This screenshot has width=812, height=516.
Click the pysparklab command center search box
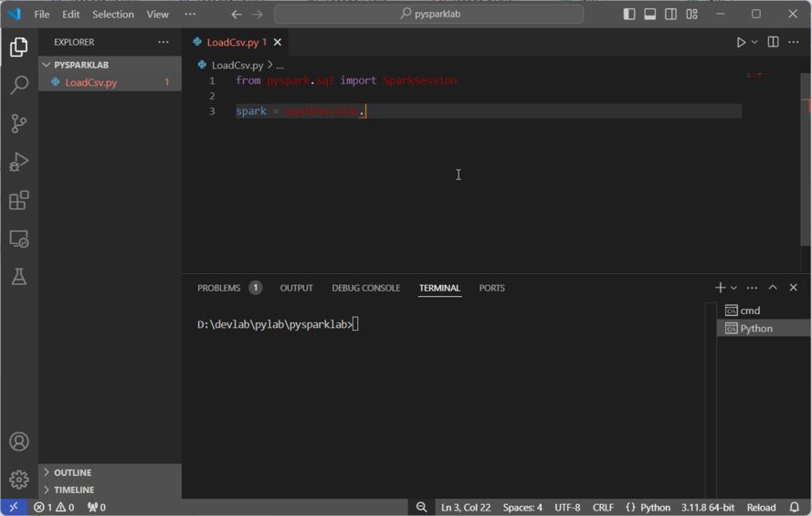click(428, 14)
